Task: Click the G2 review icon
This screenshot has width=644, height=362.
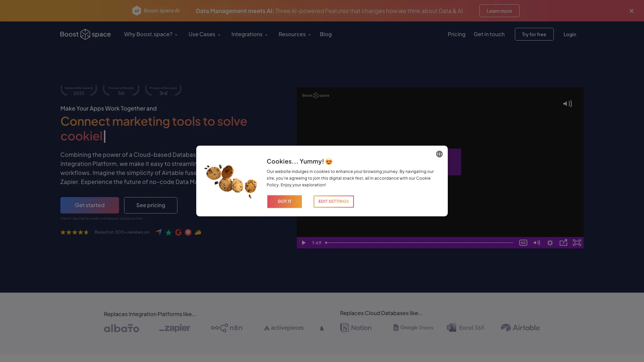Action: pyautogui.click(x=178, y=232)
